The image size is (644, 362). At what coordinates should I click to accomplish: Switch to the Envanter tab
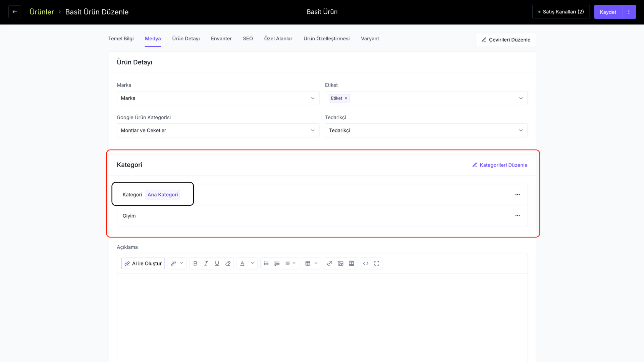tap(221, 39)
